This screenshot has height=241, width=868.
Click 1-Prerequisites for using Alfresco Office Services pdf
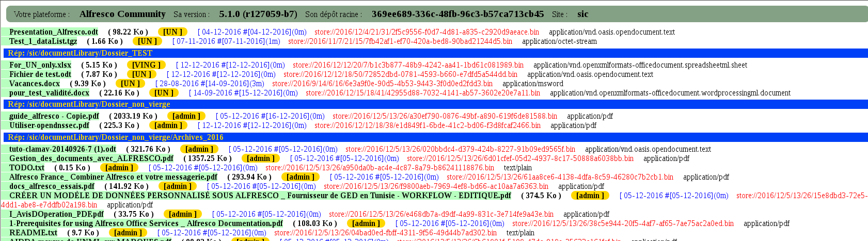(x=146, y=223)
